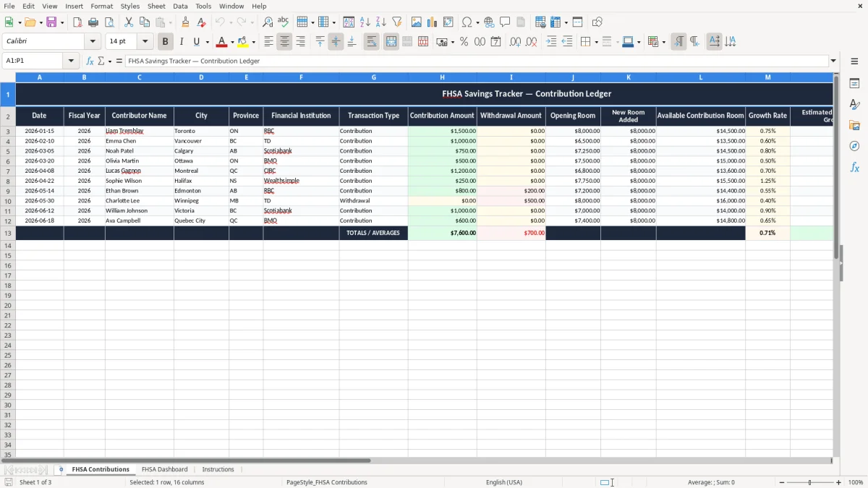This screenshot has height=488, width=868.
Task: Switch to the Instructions sheet tab
Action: pyautogui.click(x=218, y=469)
